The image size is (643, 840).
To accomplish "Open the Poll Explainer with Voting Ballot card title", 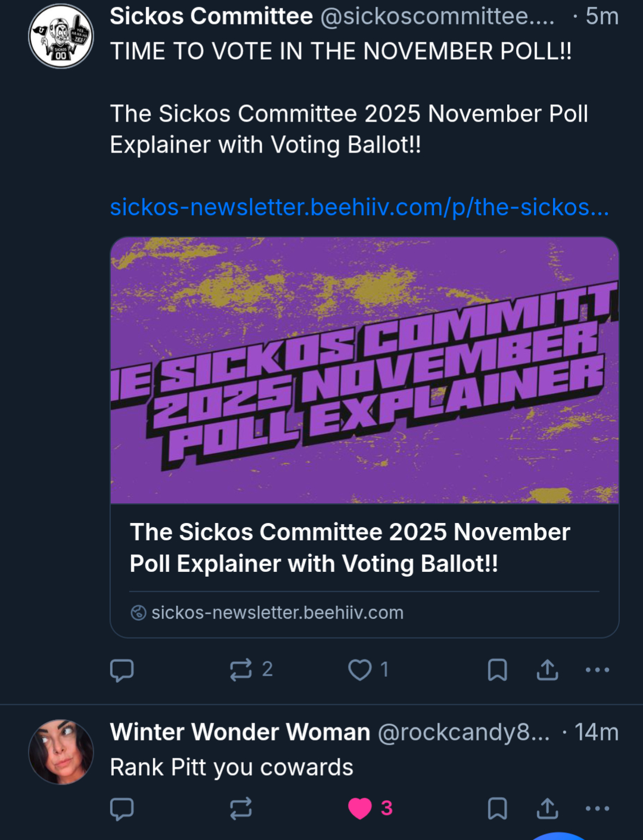I will (x=350, y=547).
